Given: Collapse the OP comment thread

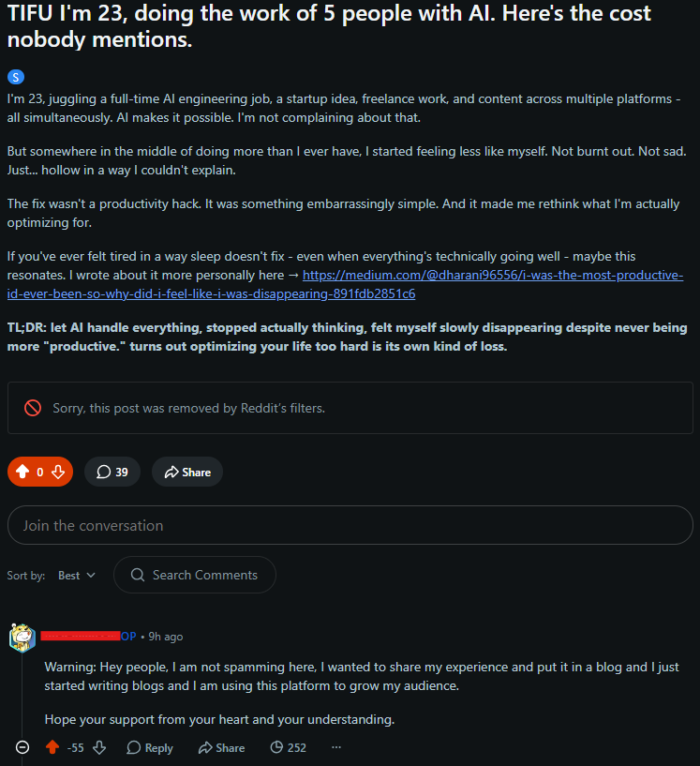Looking at the screenshot, I should tap(22, 747).
